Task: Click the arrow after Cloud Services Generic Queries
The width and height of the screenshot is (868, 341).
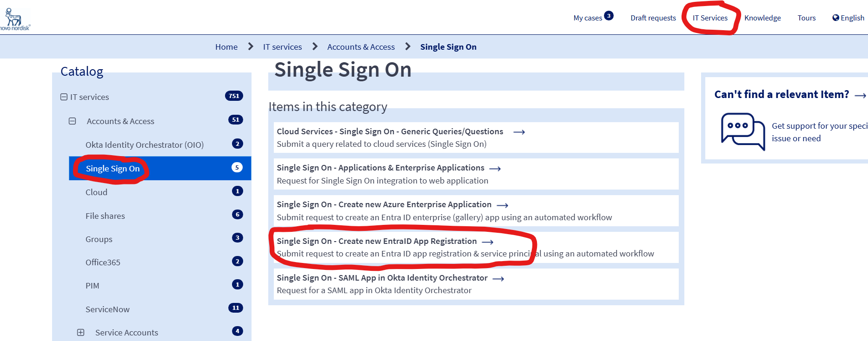Action: [519, 132]
